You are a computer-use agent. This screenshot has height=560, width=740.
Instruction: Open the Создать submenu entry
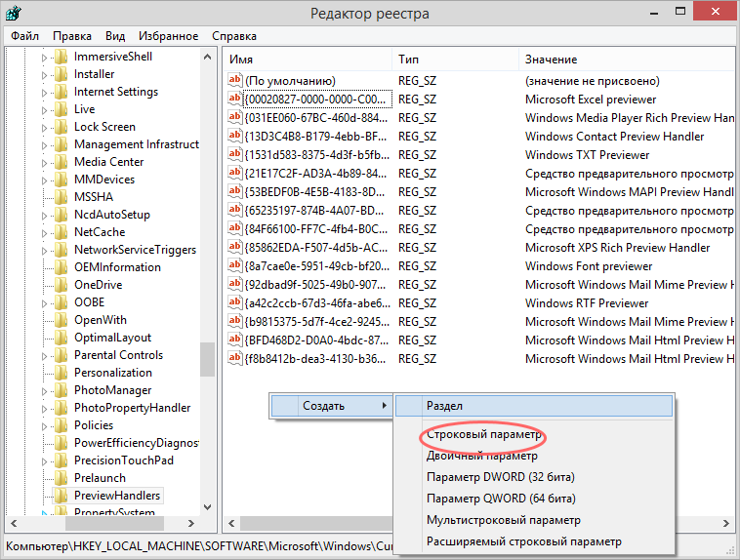331,406
